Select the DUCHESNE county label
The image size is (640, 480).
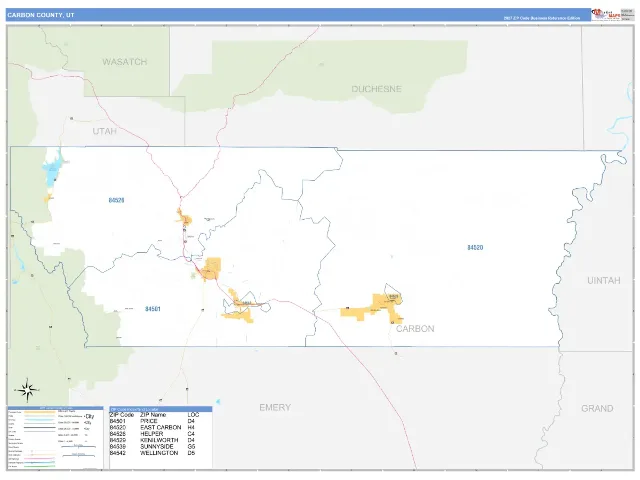(376, 89)
